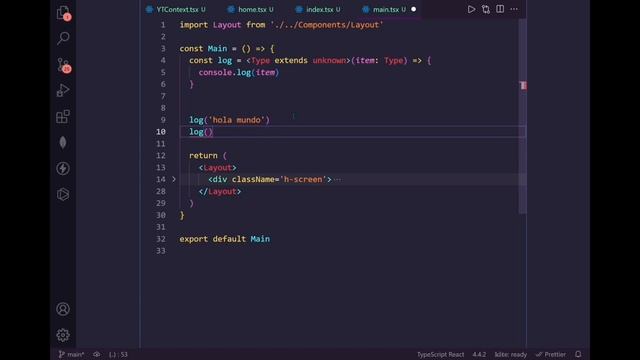Open the Accounts menu icon
This screenshot has height=360, width=640.
pyautogui.click(x=63, y=309)
